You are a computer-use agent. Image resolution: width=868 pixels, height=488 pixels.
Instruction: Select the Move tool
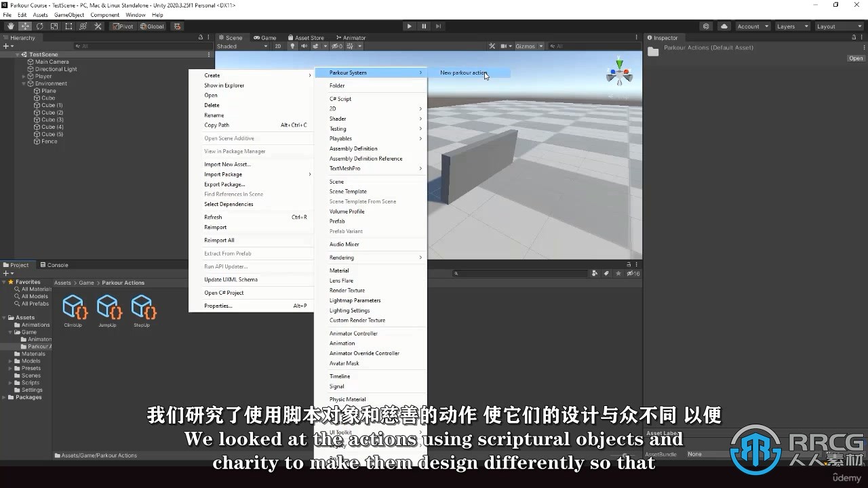tap(25, 26)
